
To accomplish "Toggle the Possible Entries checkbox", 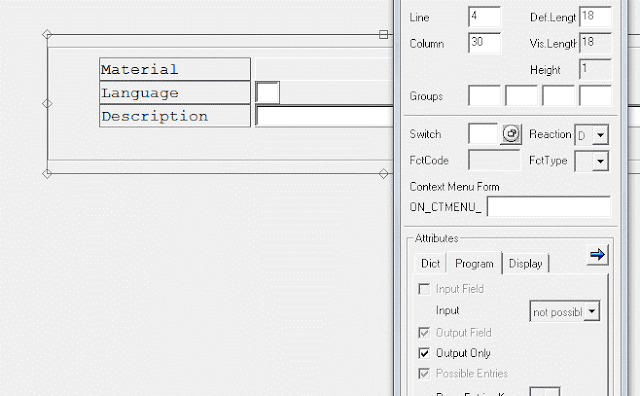I will coord(424,374).
